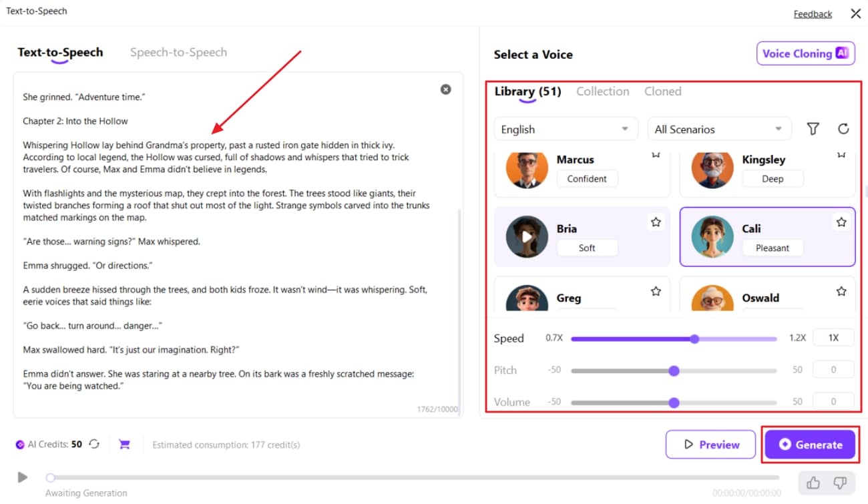Play Bria voice sample
Screen dimensions: 868x504
pos(527,237)
